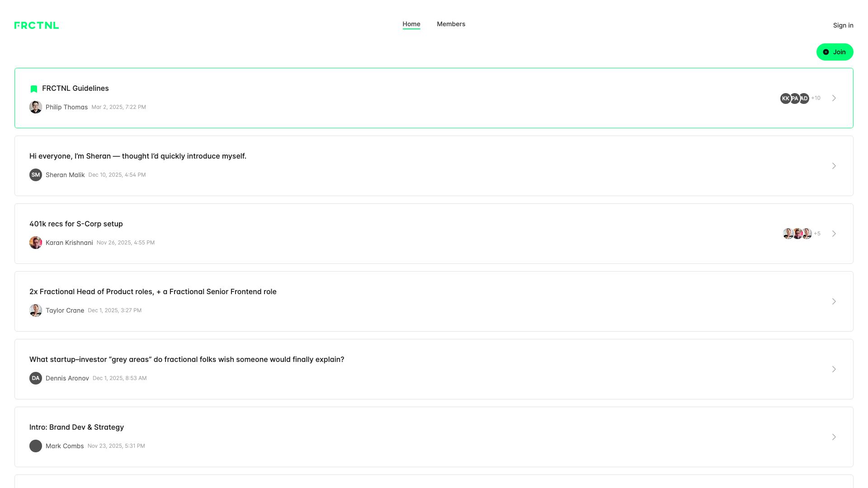
Task: Click the +10 participant count on Guidelines
Action: pyautogui.click(x=816, y=98)
